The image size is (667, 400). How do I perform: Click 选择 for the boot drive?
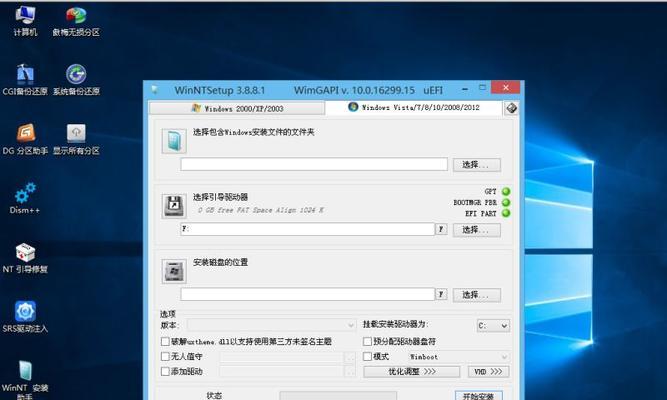click(476, 230)
